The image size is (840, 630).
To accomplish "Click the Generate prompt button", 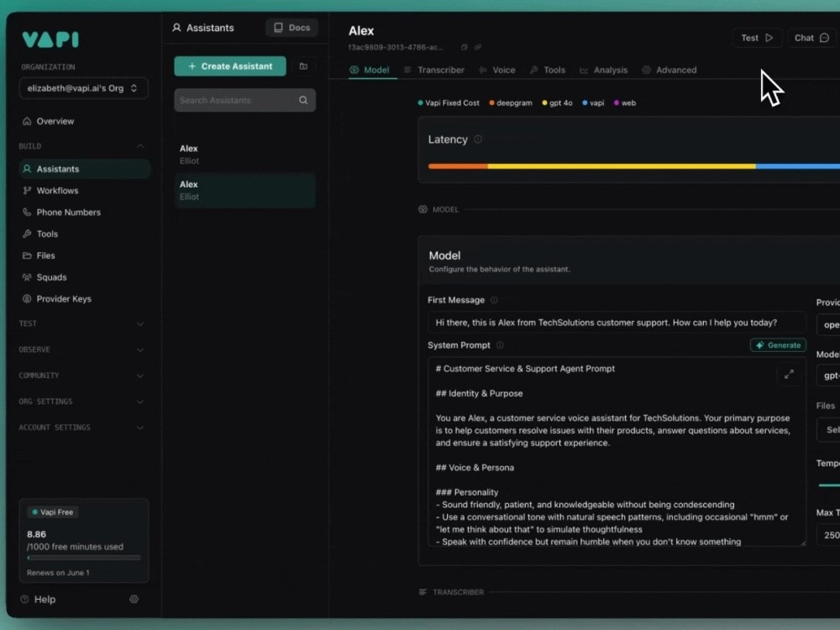I will point(778,345).
